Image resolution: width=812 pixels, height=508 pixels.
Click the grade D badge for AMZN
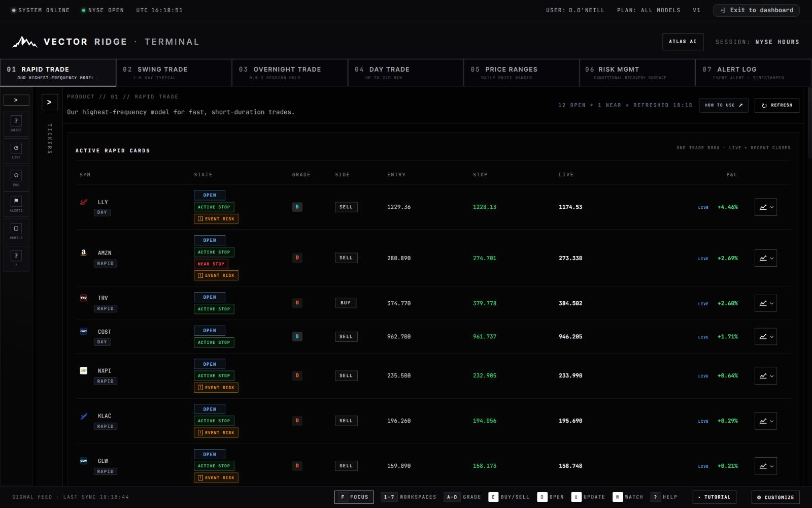pos(297,258)
